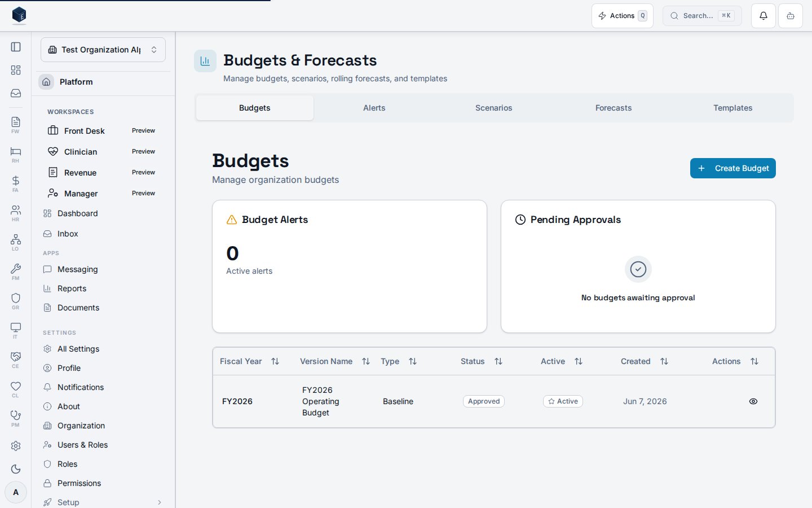Open the settings gear in the rail
Image resolution: width=812 pixels, height=508 pixels.
tap(16, 446)
